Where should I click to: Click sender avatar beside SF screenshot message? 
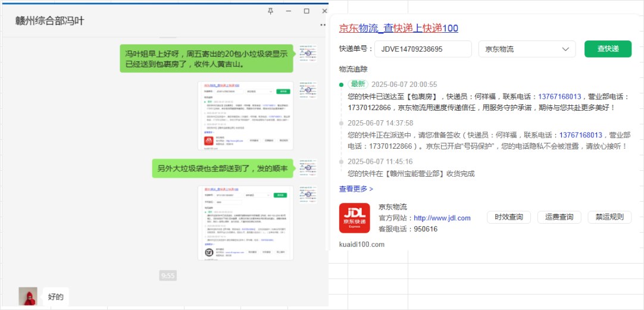308,195
